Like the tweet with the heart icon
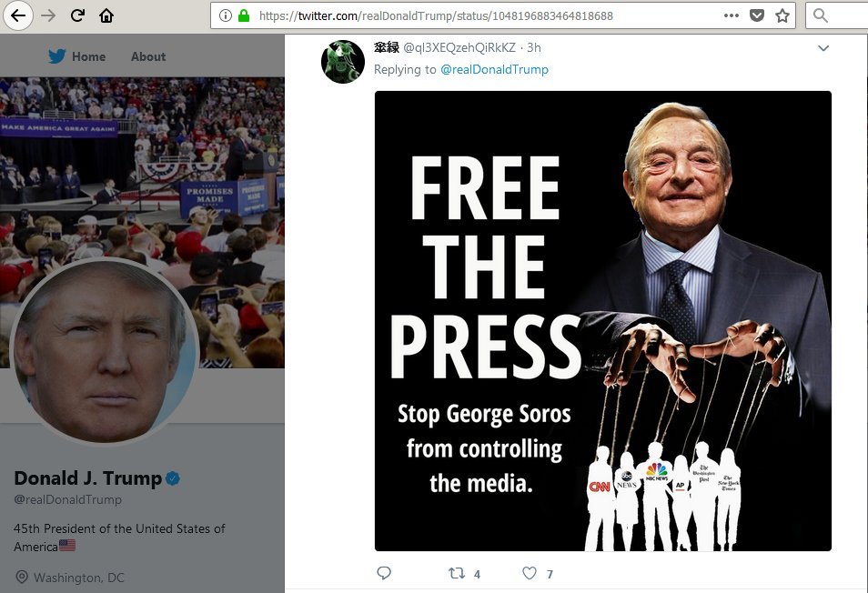868x593 pixels. (x=530, y=573)
